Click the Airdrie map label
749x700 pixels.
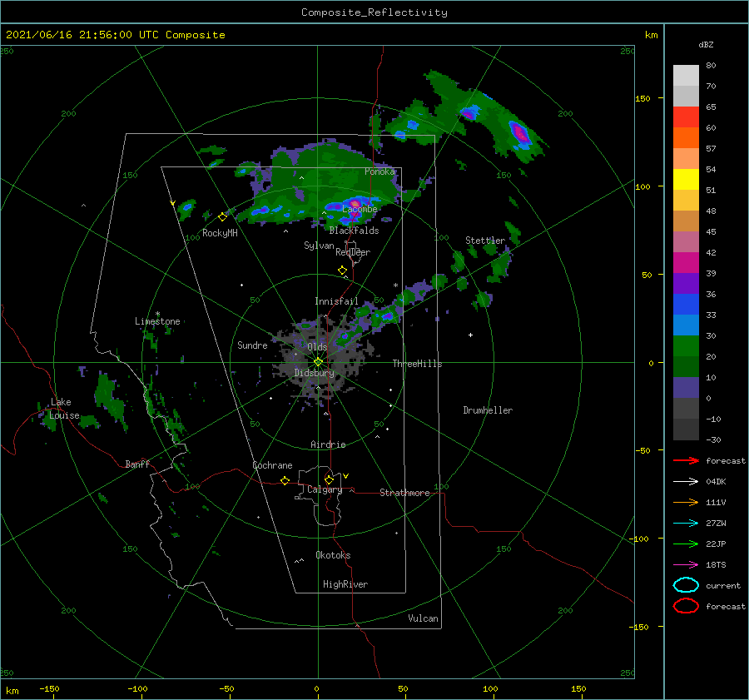[x=328, y=444]
